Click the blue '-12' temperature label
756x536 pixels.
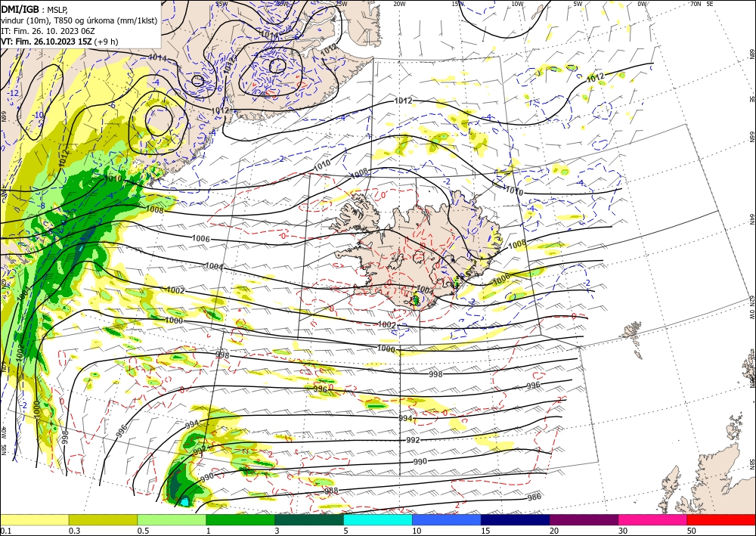coord(14,93)
